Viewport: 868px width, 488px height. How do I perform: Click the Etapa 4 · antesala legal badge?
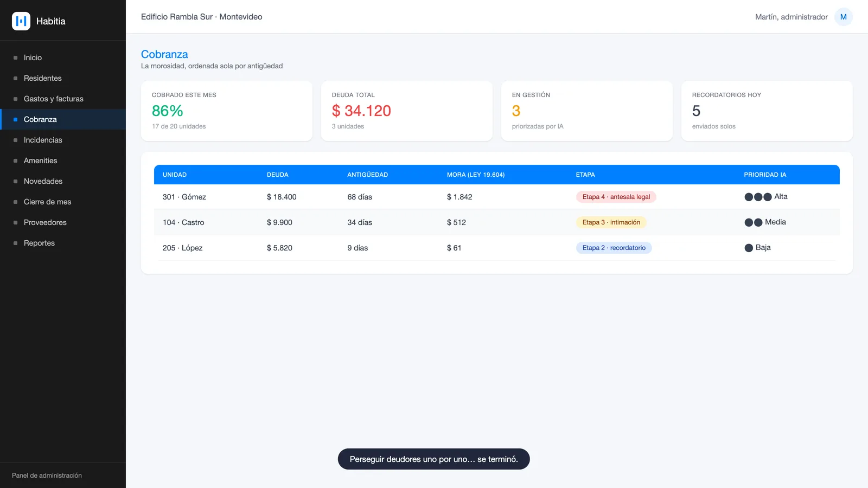click(616, 197)
